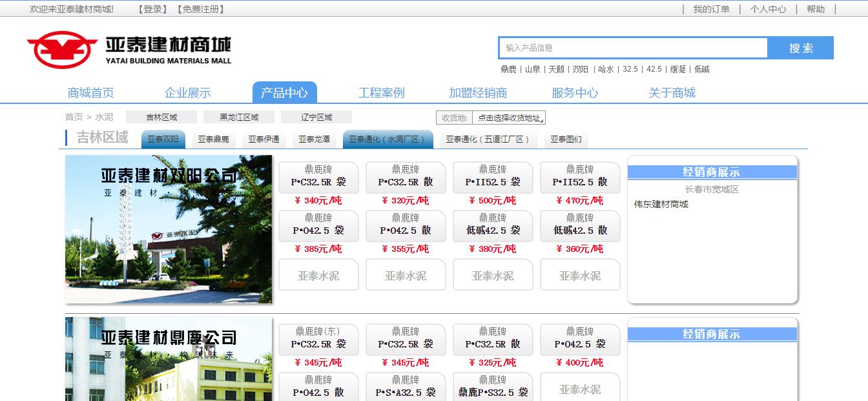
Task: Select P•S•A32.5 袋 product
Action: pos(406,387)
